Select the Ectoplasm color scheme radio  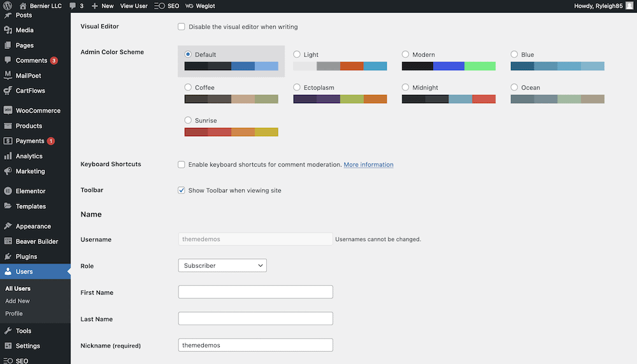[297, 87]
